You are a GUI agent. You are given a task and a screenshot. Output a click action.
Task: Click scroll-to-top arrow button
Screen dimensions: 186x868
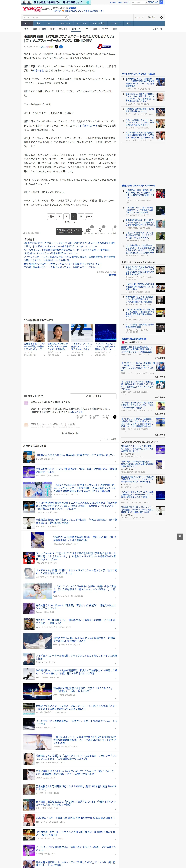click(180, 536)
